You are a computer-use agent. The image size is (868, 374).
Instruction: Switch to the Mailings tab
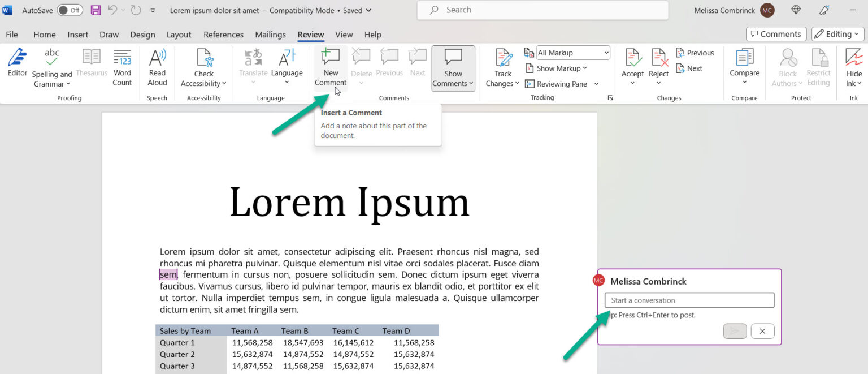(271, 35)
